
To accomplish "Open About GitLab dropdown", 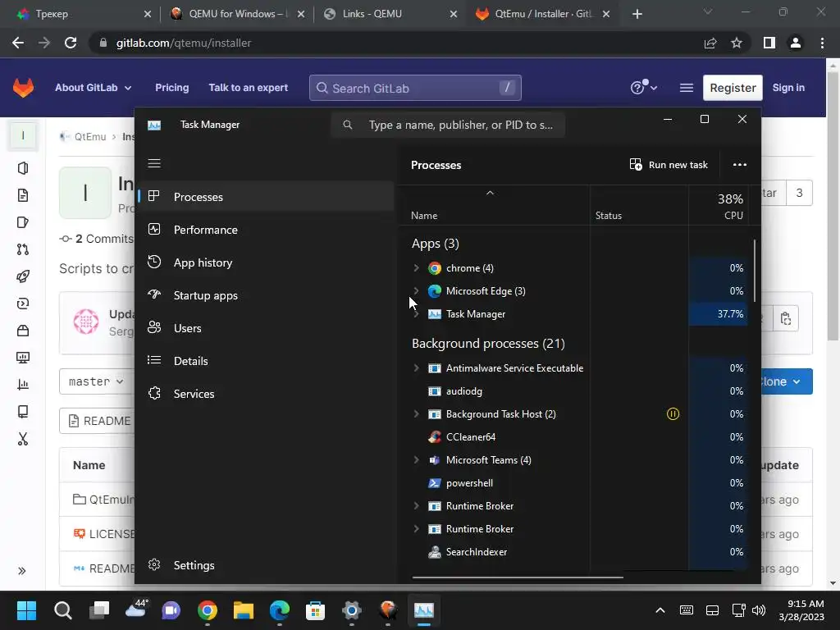I will coord(94,88).
